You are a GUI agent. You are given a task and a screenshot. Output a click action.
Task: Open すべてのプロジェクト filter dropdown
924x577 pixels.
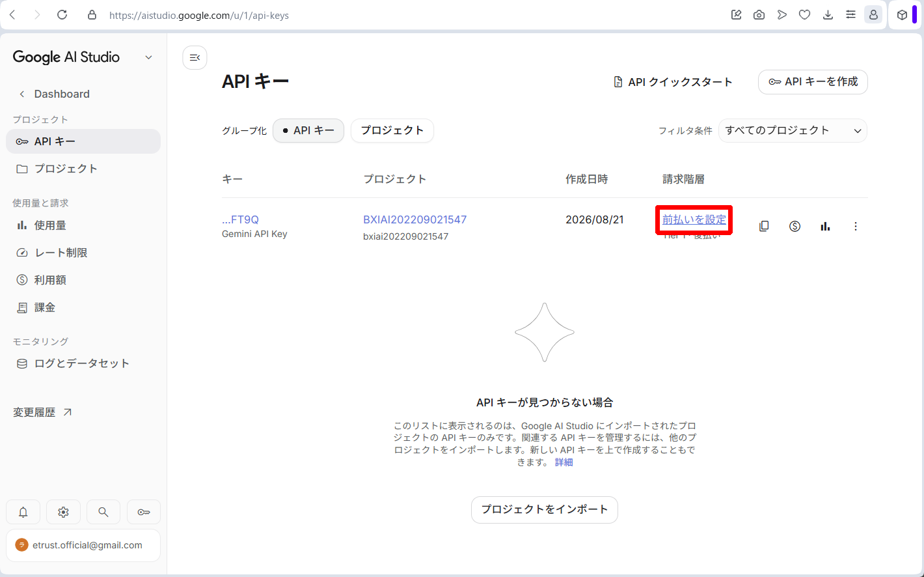click(793, 130)
